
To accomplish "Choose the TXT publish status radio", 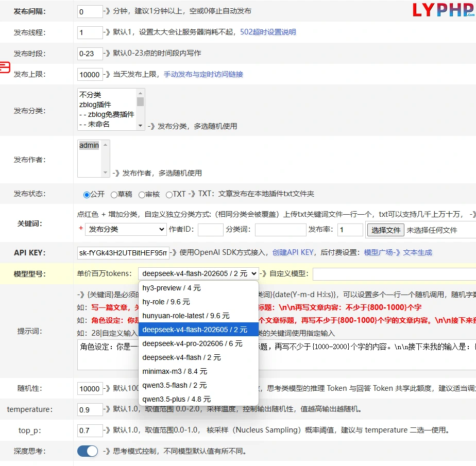I will [x=169, y=195].
